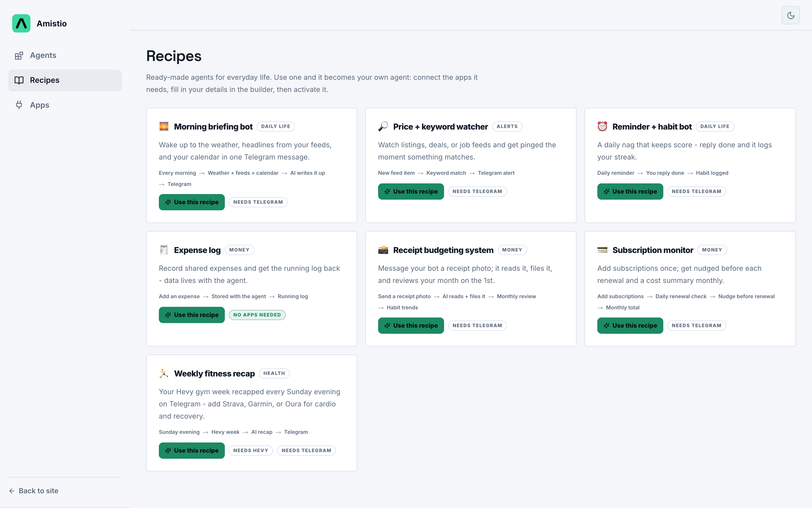The image size is (812, 508).
Task: Use the Price + keyword watcher recipe
Action: coord(411,192)
